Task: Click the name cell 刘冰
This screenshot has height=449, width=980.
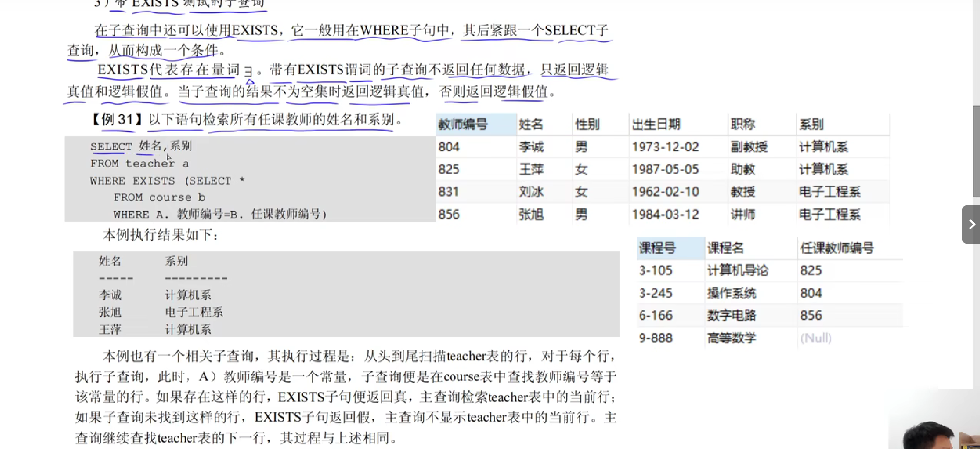Action: (531, 192)
